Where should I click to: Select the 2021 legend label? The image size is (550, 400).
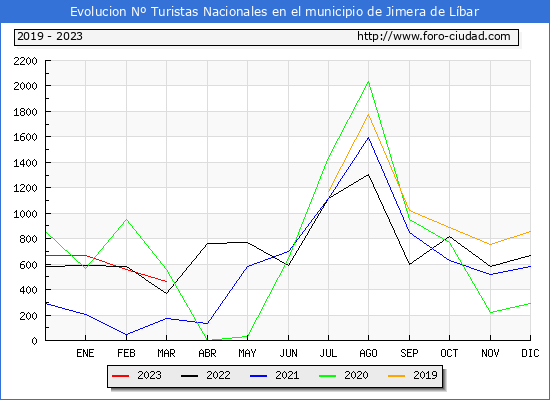[x=287, y=375]
